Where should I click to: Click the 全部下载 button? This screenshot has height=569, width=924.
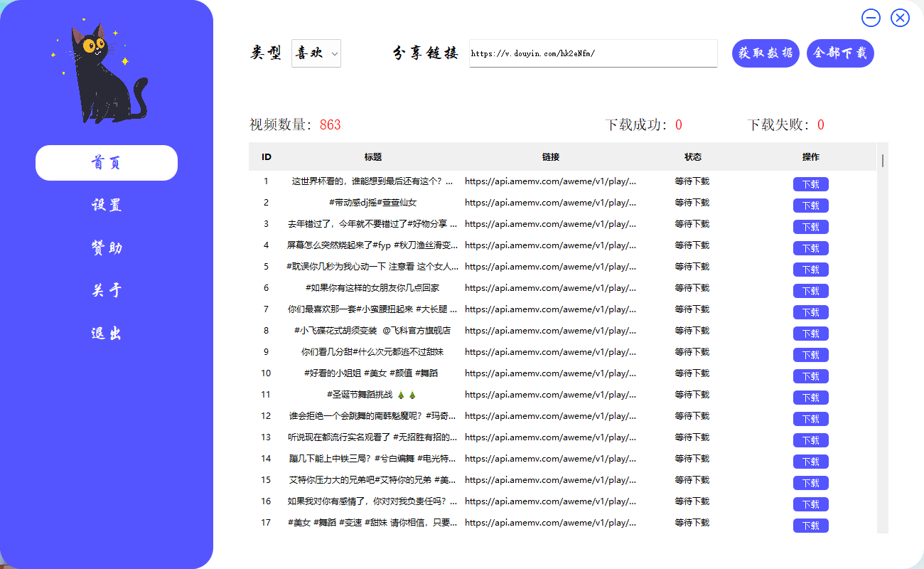(840, 53)
